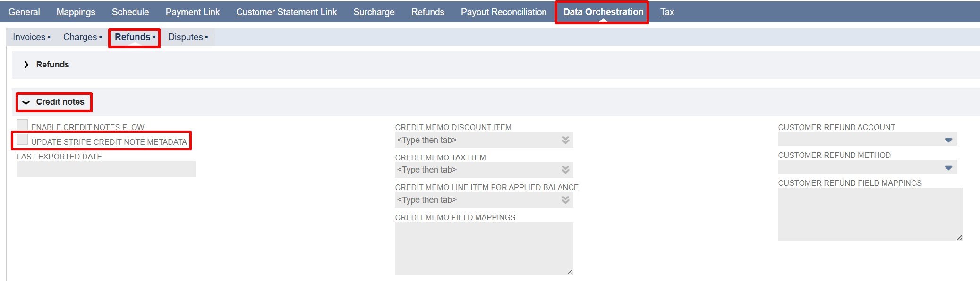Expand the collapsed Refunds section chevron
Screen dimensions: 980x281
[x=26, y=65]
